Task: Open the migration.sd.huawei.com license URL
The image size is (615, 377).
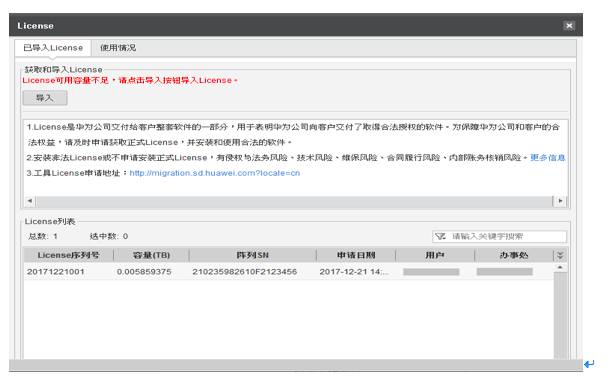Action: point(215,173)
